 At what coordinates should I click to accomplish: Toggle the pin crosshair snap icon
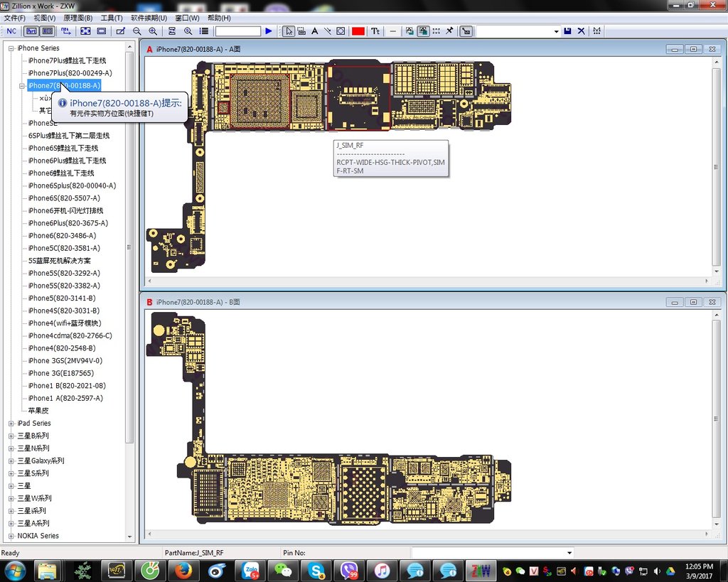pyautogui.click(x=449, y=31)
